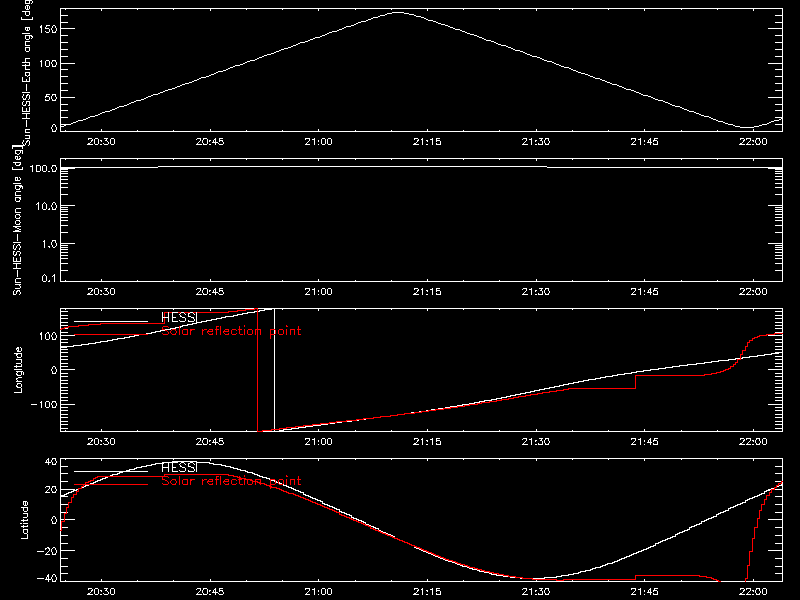800x600 pixels.
Task: Click the -20 value on the Latitude axis
Action: (47, 551)
